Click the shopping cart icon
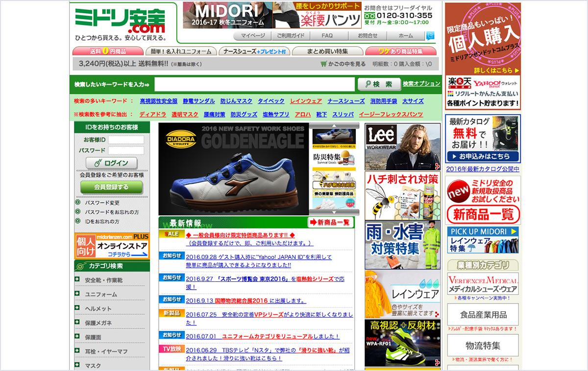Screen dimensions: 588x371 click(323, 64)
